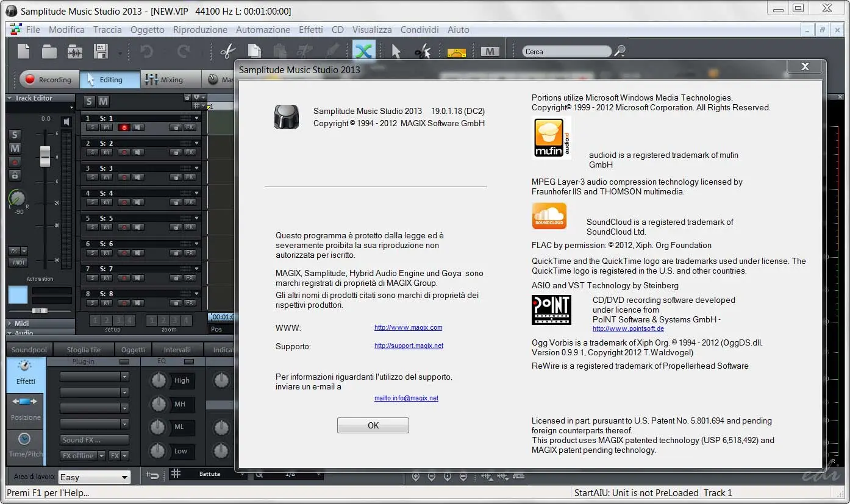Toggle Solo in the Track Editor strip

[15, 135]
